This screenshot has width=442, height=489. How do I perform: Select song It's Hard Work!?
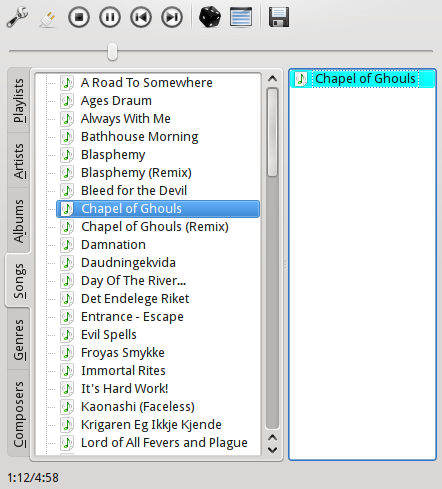(125, 389)
